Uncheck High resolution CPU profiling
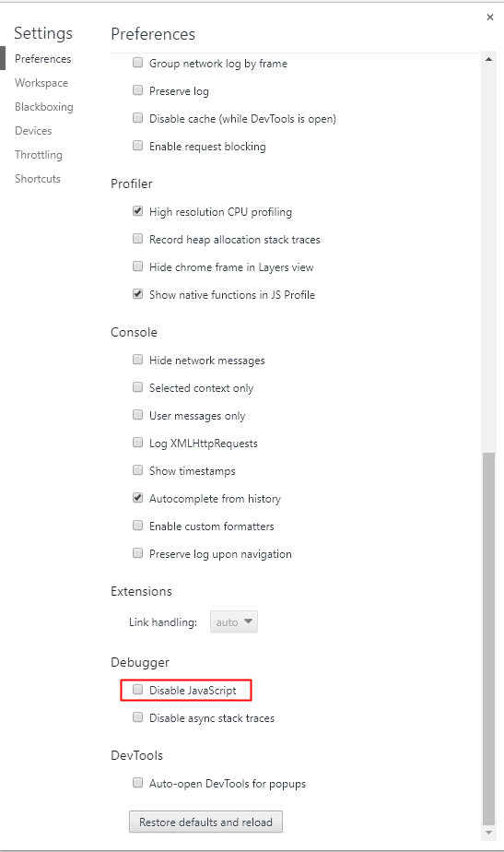Viewport: 504px width, 852px height. coord(138,211)
